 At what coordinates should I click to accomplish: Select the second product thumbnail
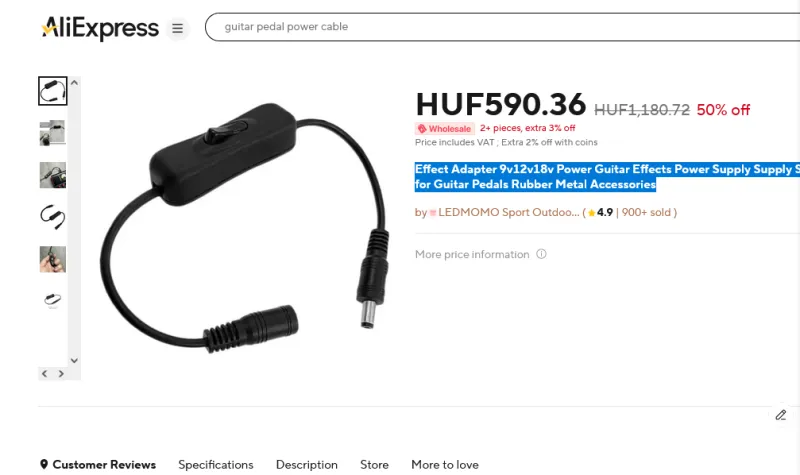coord(53,133)
